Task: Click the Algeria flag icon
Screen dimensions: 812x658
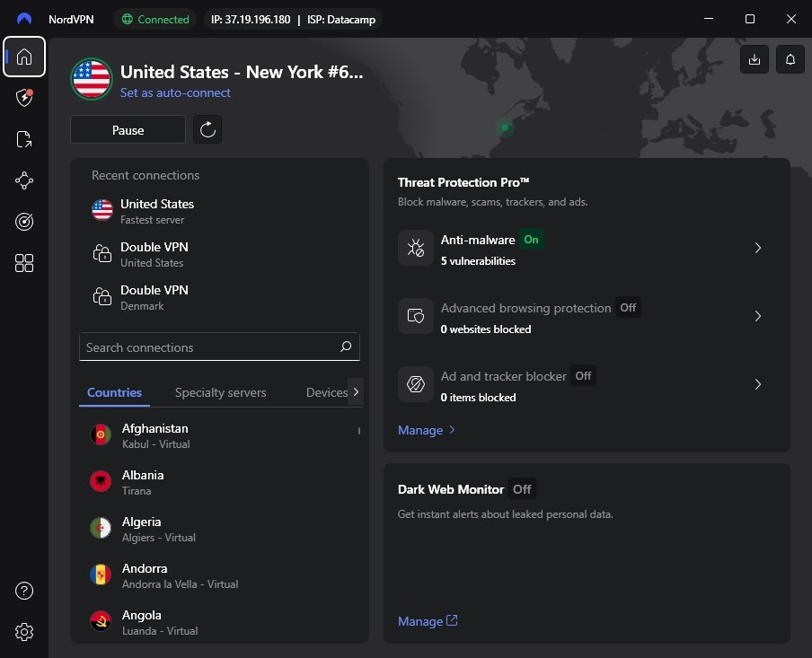Action: click(101, 528)
